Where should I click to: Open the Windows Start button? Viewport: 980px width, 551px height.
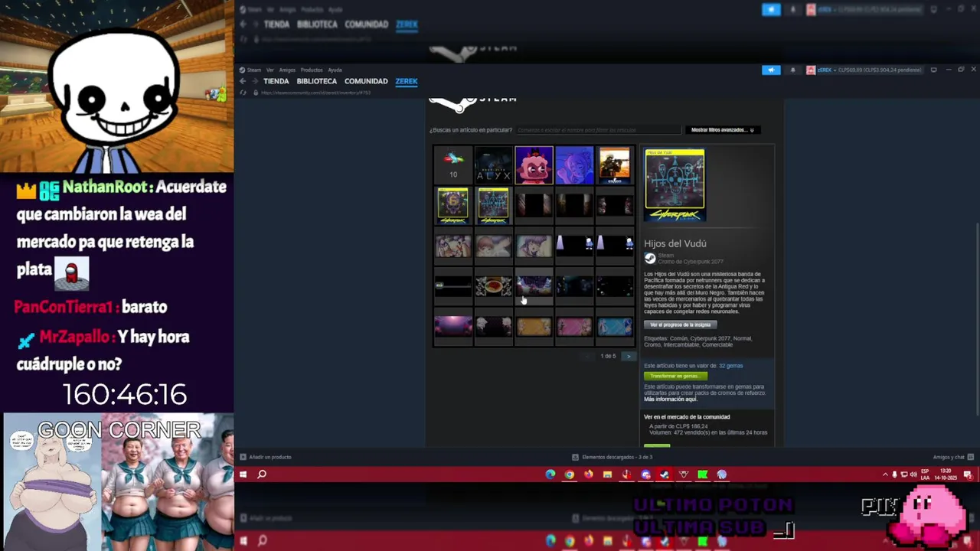[x=243, y=474]
